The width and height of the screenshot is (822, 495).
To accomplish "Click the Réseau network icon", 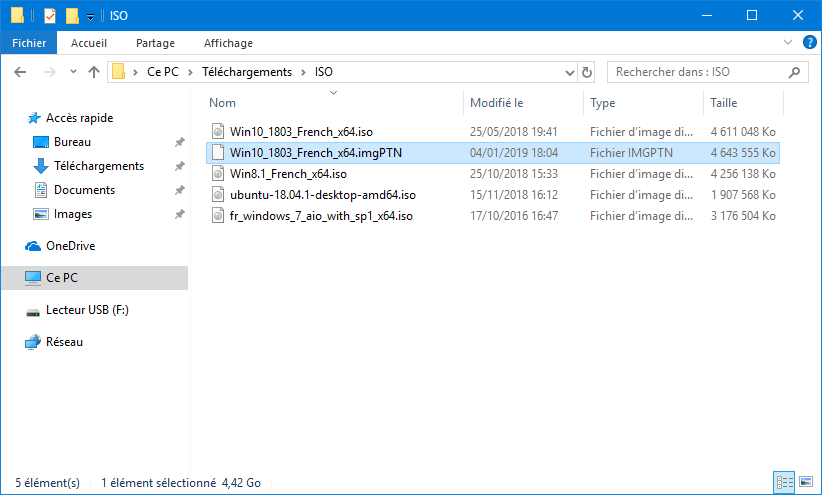I will (33, 342).
